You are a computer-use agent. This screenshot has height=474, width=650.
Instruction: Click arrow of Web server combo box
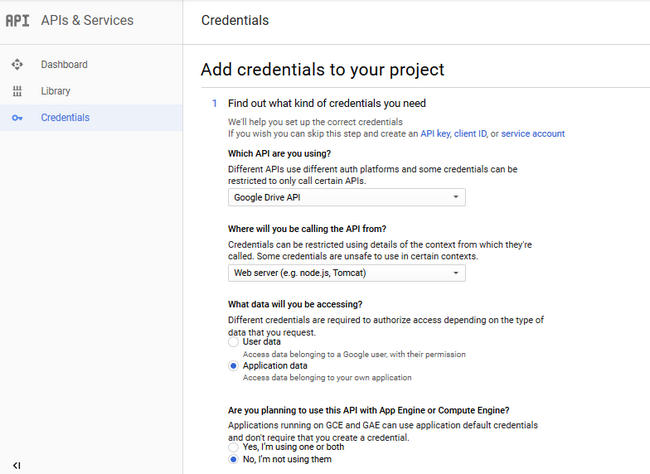click(x=456, y=273)
